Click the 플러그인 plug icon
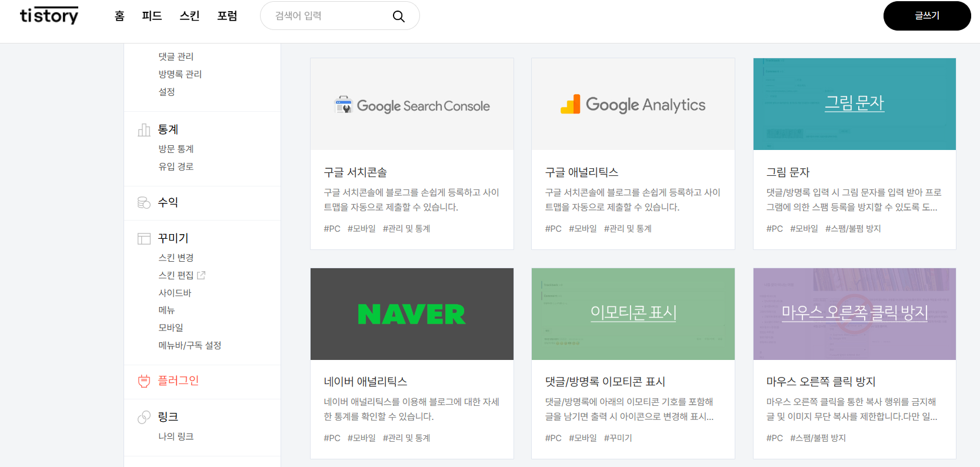The width and height of the screenshot is (980, 467). click(144, 381)
